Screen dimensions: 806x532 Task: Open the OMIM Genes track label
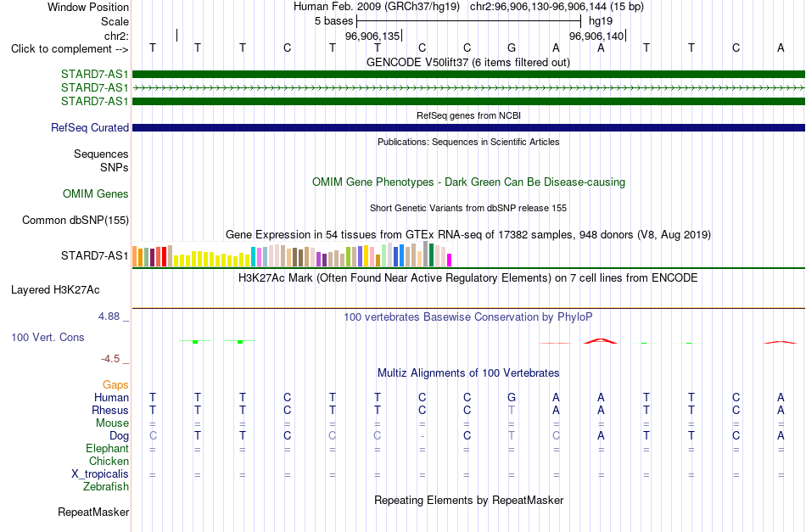[96, 193]
